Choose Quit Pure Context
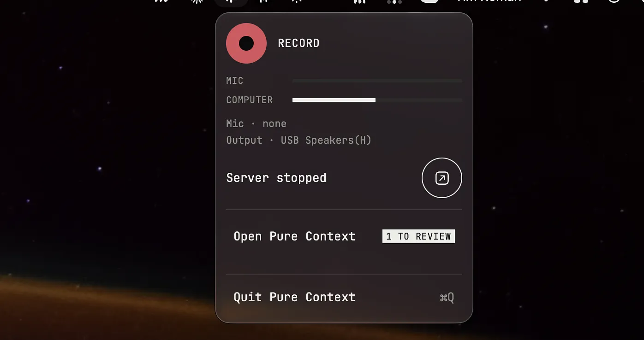The height and width of the screenshot is (340, 644). (x=344, y=297)
